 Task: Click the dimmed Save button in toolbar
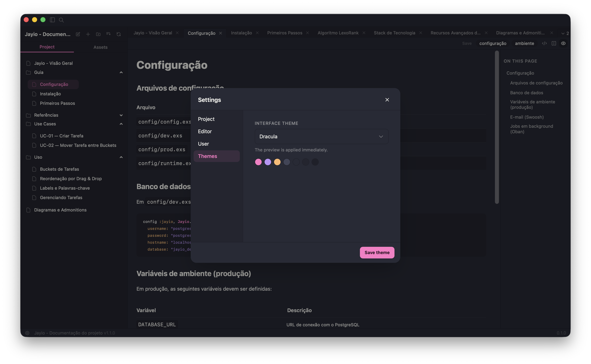(467, 43)
